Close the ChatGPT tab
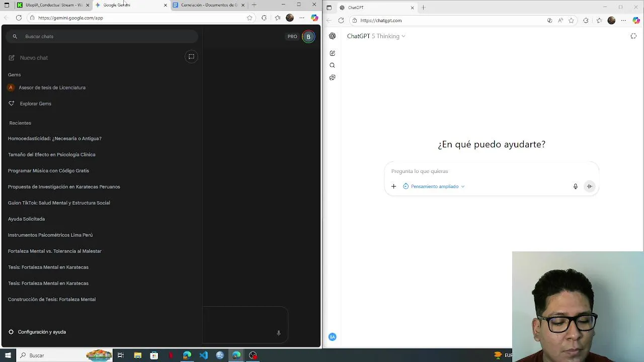 [412, 8]
